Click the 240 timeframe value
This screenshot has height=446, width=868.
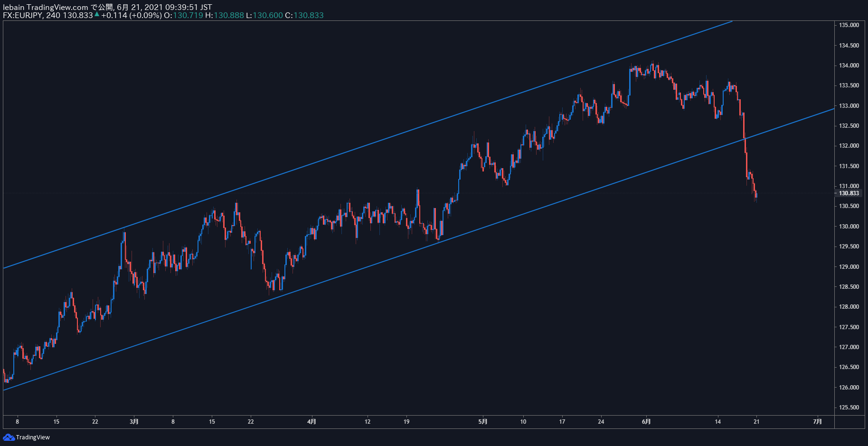click(53, 15)
